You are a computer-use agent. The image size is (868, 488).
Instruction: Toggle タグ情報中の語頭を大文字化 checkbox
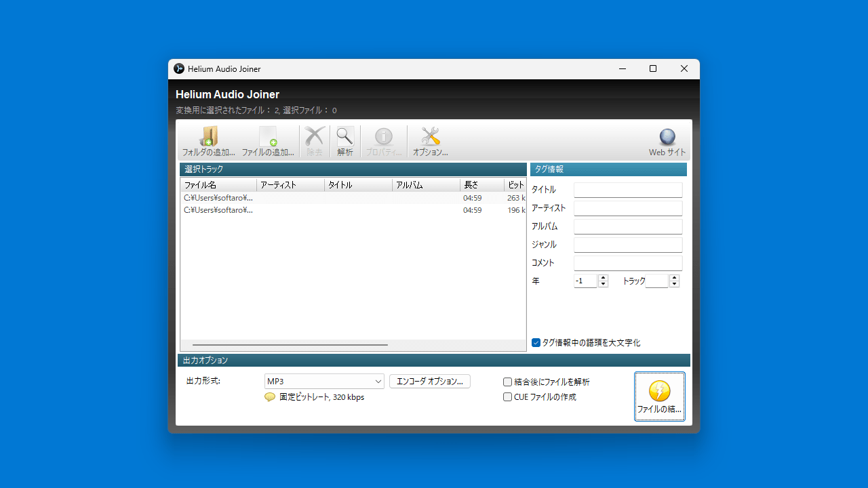[536, 343]
